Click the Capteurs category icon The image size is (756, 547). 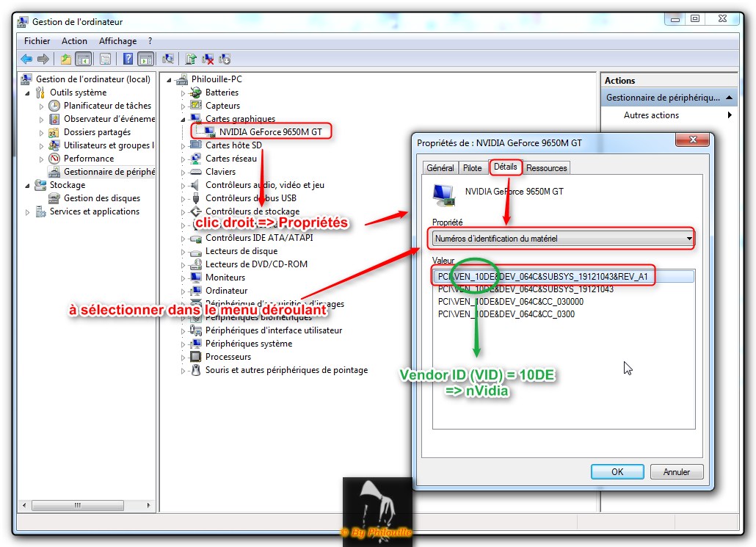(195, 105)
